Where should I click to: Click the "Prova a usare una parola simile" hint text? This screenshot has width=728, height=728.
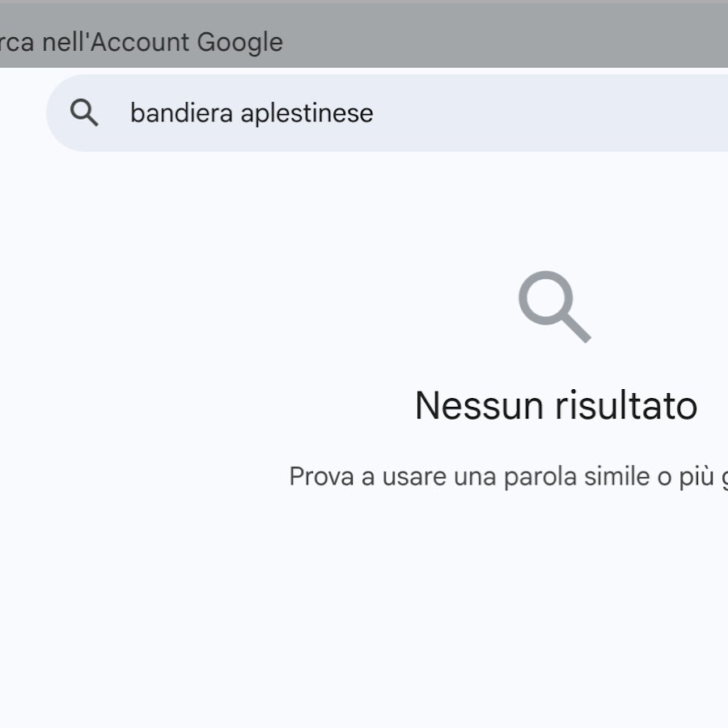pyautogui.click(x=470, y=476)
